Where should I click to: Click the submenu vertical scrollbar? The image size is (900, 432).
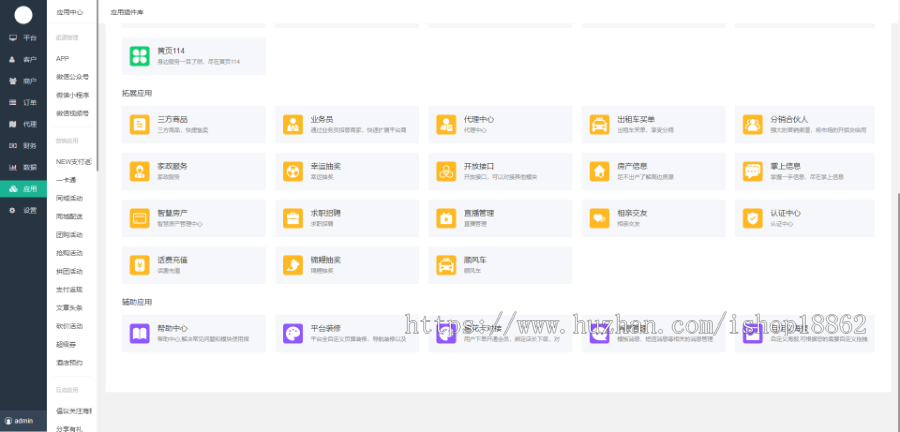(x=97, y=86)
